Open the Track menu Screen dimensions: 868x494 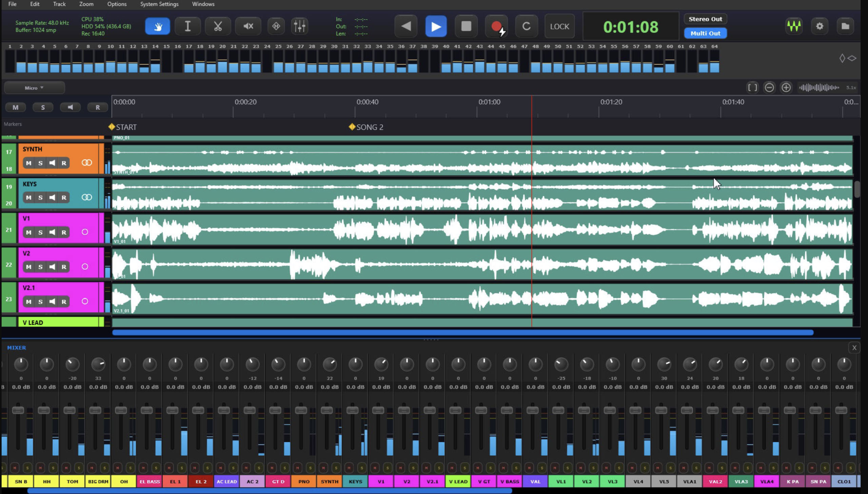(59, 4)
